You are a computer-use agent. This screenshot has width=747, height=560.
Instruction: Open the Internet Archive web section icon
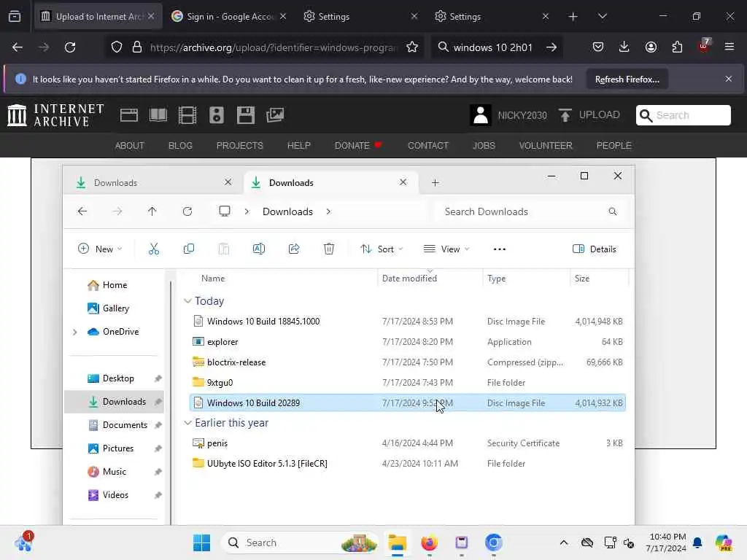click(x=128, y=115)
